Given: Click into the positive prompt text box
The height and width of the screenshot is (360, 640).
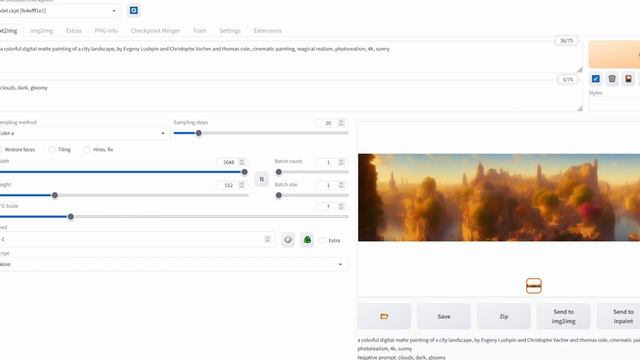Looking at the screenshot, I should coord(291,57).
